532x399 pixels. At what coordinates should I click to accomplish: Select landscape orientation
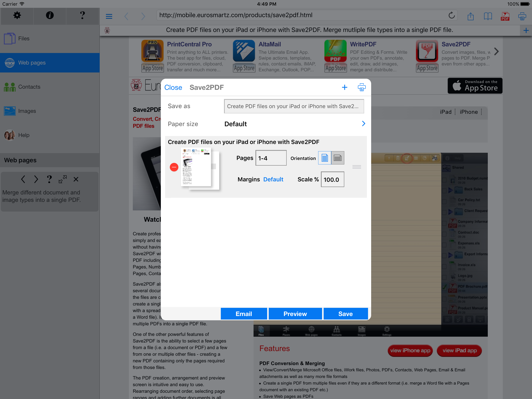(337, 158)
